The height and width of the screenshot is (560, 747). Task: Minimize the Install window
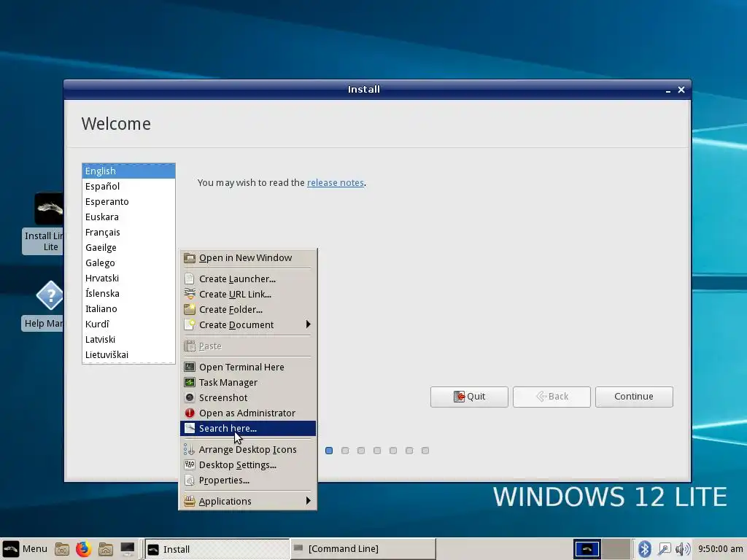click(x=668, y=90)
